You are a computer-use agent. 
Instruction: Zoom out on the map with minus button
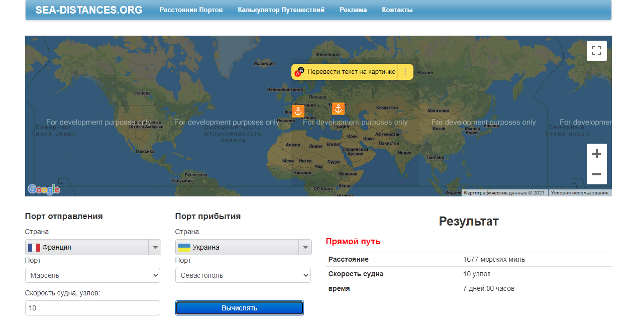[x=596, y=174]
